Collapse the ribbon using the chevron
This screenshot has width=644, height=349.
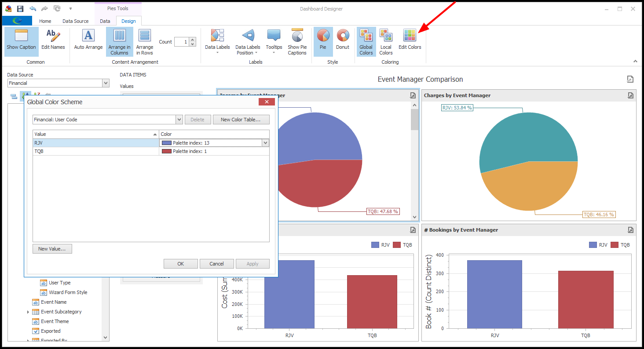[x=635, y=62]
